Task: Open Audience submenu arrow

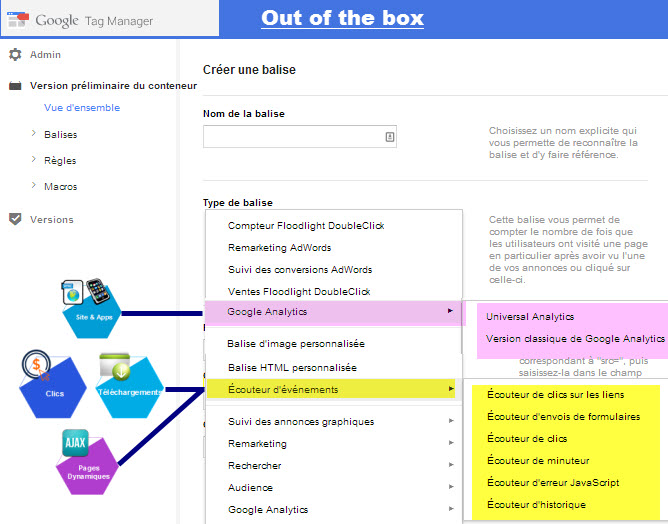Action: [451, 487]
